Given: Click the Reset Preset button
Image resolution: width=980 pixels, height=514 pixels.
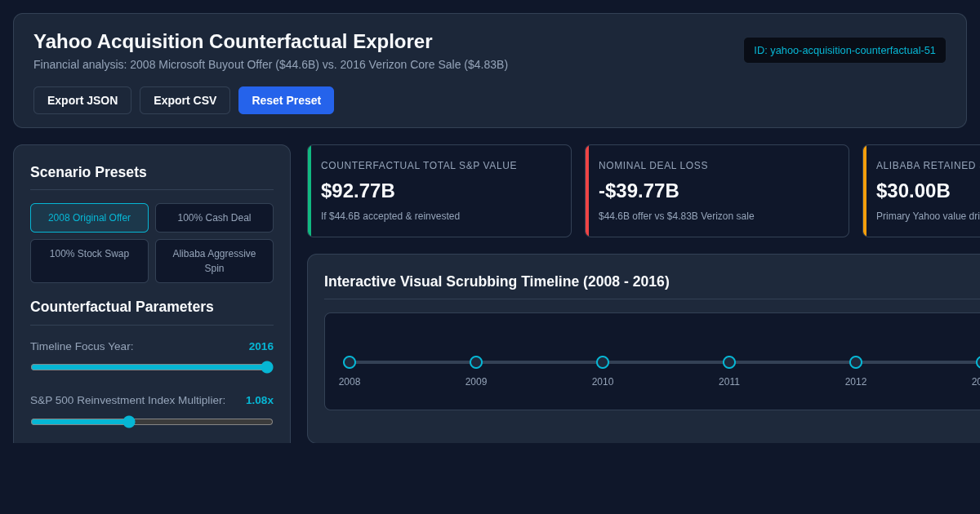Looking at the screenshot, I should point(286,100).
